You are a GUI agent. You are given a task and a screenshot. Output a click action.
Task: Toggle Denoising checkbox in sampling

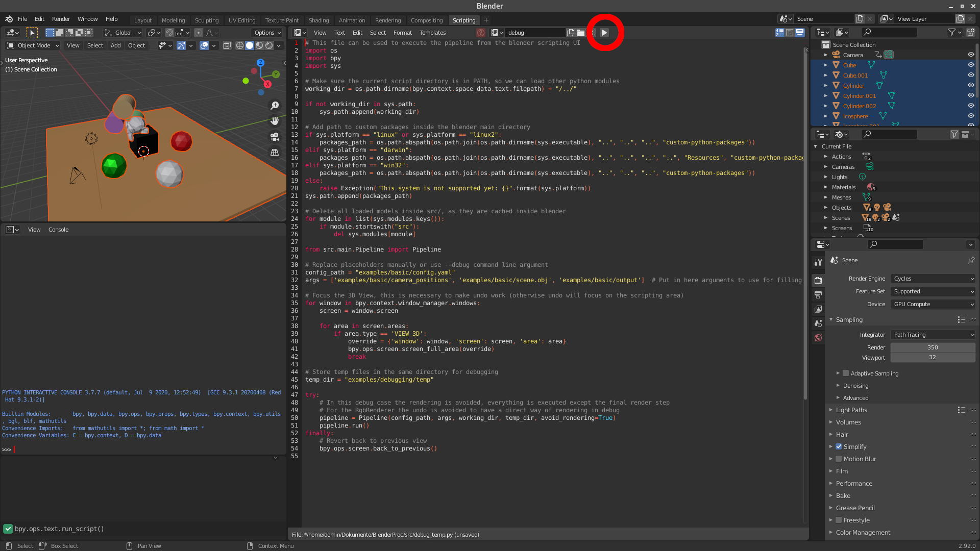(x=856, y=386)
